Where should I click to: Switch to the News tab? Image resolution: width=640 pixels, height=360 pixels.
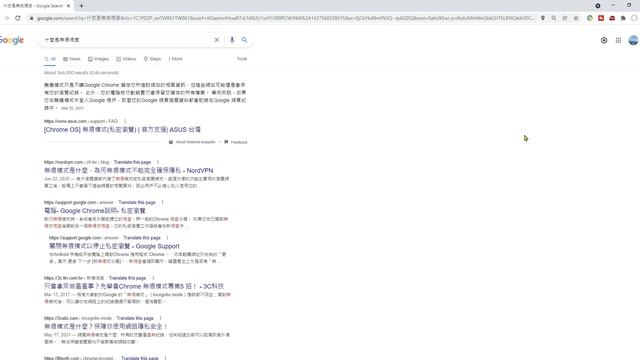coord(71,59)
